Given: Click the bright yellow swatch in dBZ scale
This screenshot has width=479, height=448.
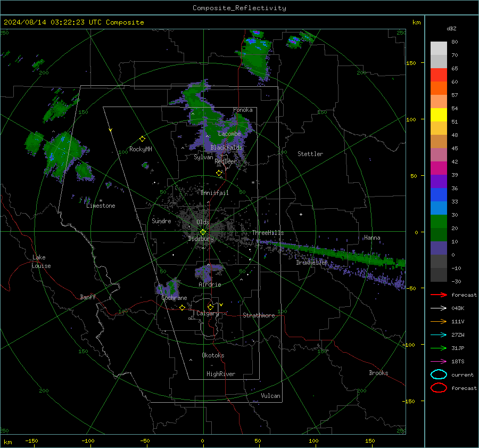Looking at the screenshot, I should click(x=439, y=115).
